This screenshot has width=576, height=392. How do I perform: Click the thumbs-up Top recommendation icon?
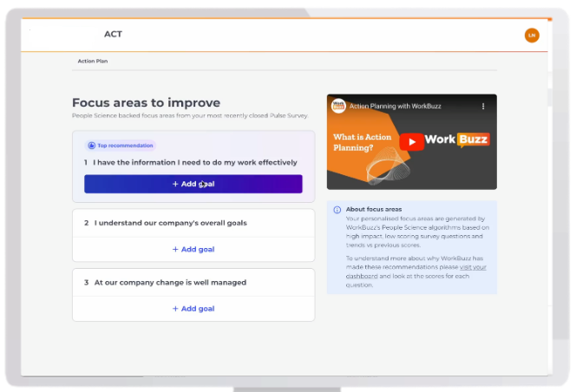click(x=91, y=146)
